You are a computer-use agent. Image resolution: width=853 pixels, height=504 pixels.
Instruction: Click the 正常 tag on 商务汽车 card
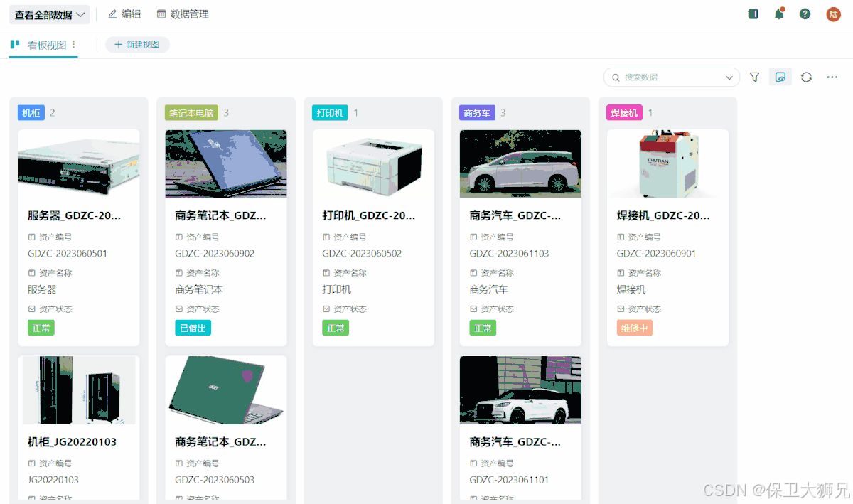click(483, 328)
